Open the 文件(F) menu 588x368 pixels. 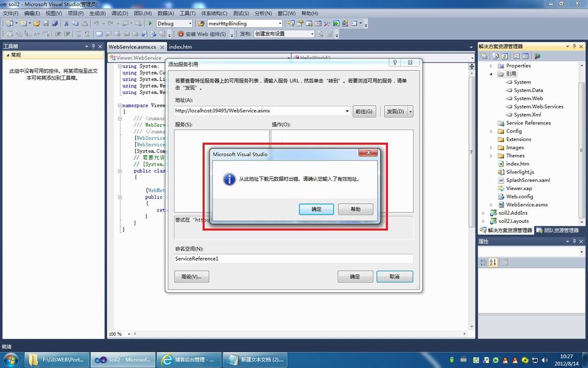11,13
